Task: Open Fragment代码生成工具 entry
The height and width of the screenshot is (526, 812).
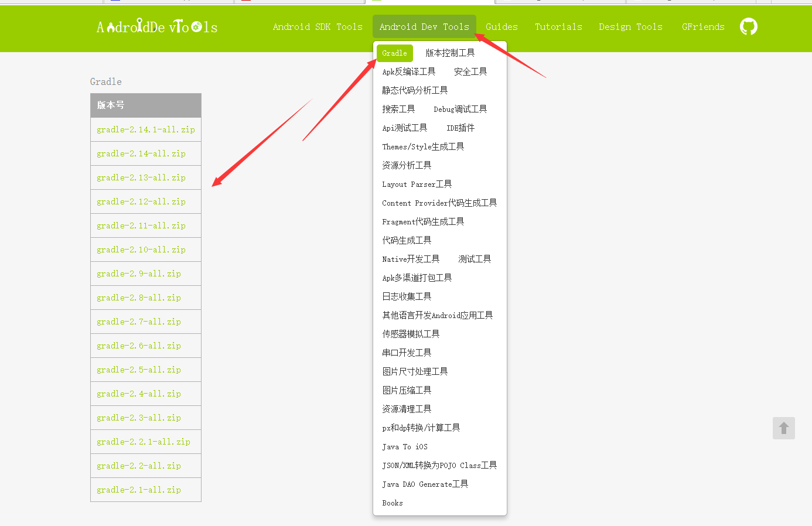Action: (423, 222)
